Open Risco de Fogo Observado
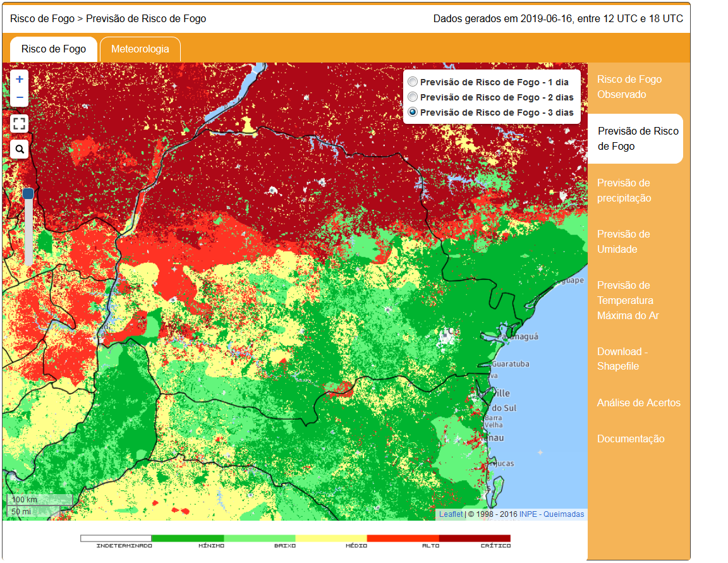Viewport: 728px width, 563px height. point(629,87)
